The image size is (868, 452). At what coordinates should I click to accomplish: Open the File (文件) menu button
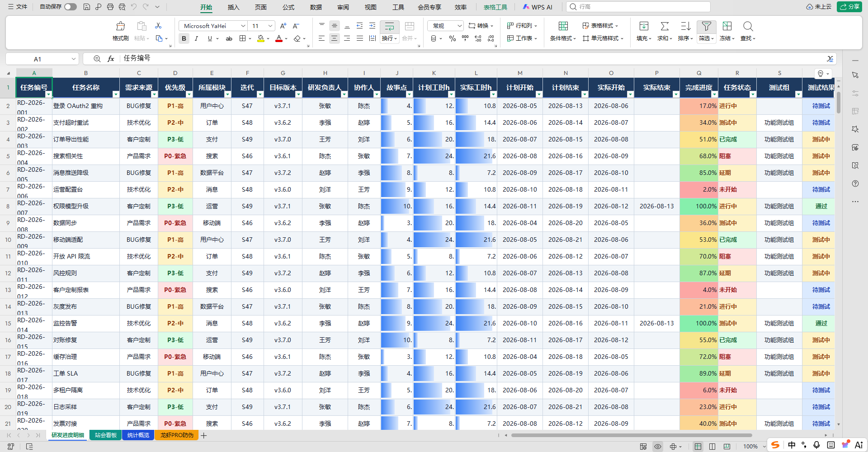(18, 7)
